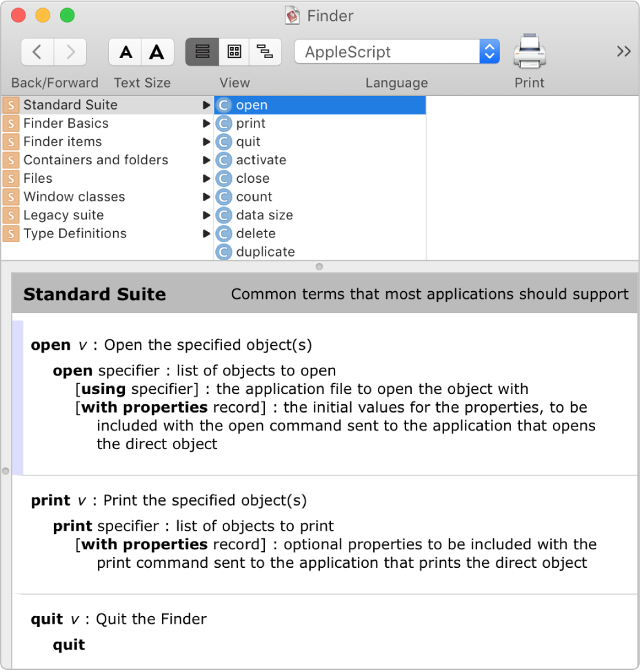
Task: Open the AppleScript language dropdown
Action: [397, 52]
